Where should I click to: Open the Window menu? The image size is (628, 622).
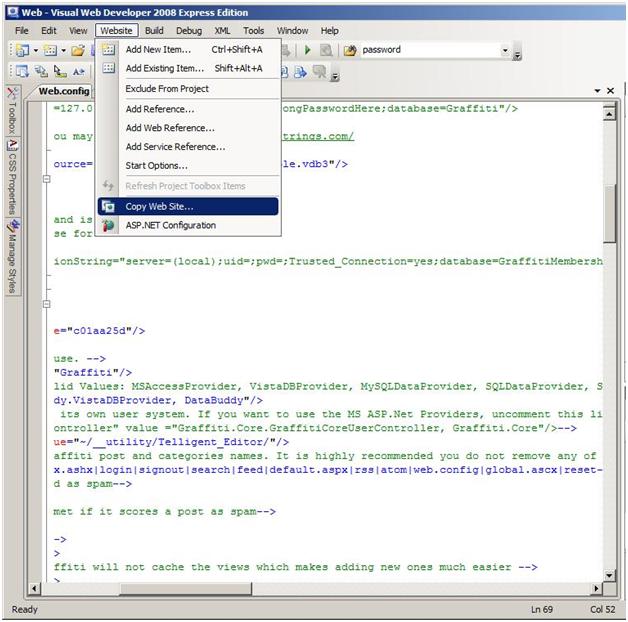(x=292, y=31)
